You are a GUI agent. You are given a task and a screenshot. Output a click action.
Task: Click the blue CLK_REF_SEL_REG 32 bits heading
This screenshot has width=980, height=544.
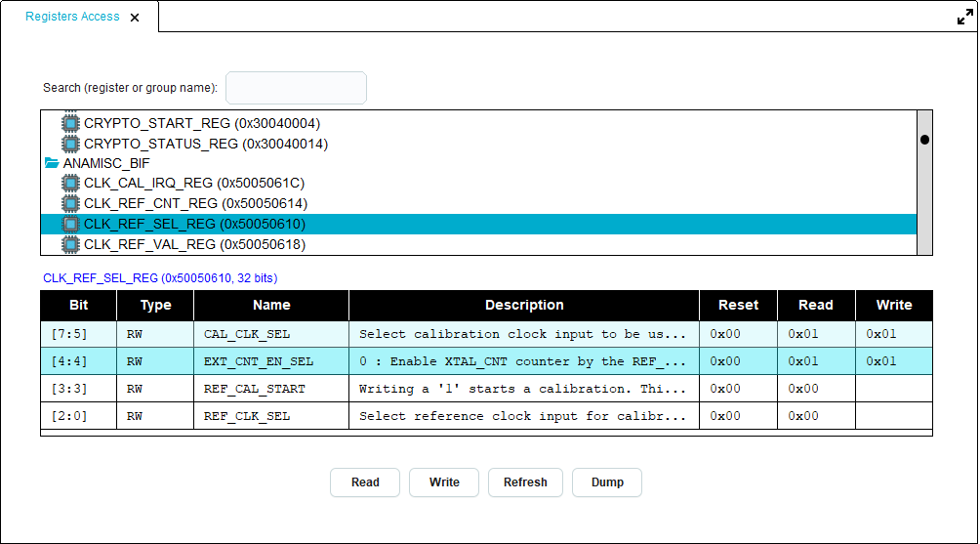coord(160,278)
